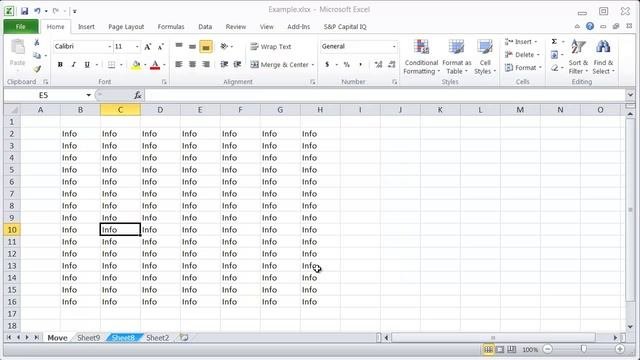This screenshot has width=640, height=360.
Task: Toggle Wrap Text
Action: pyautogui.click(x=271, y=47)
